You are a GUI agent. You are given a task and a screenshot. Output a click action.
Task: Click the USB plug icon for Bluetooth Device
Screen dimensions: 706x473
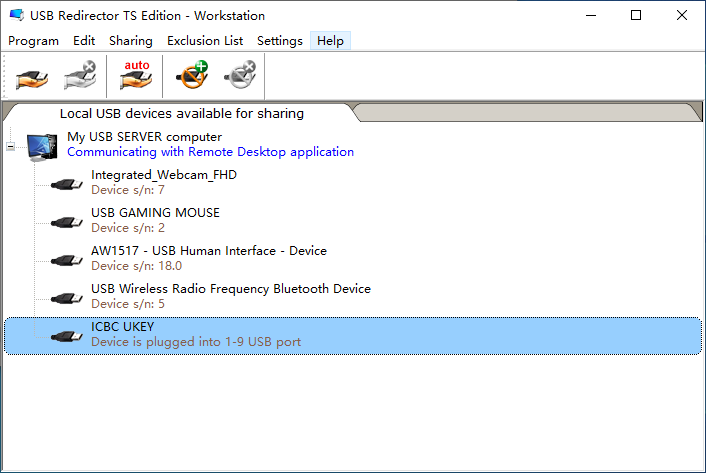67,297
